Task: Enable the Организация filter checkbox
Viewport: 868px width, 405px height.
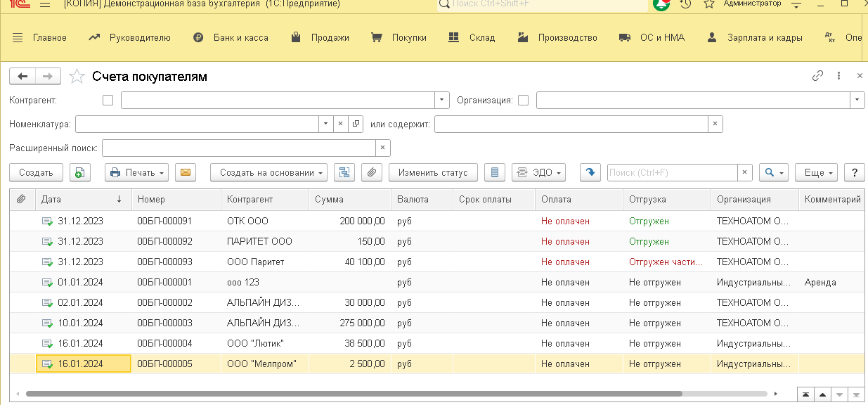Action: click(x=523, y=100)
